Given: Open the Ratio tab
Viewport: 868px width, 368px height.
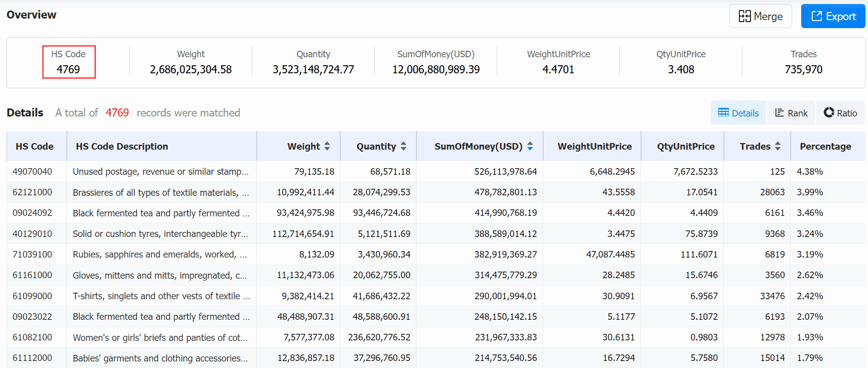Looking at the screenshot, I should 840,113.
